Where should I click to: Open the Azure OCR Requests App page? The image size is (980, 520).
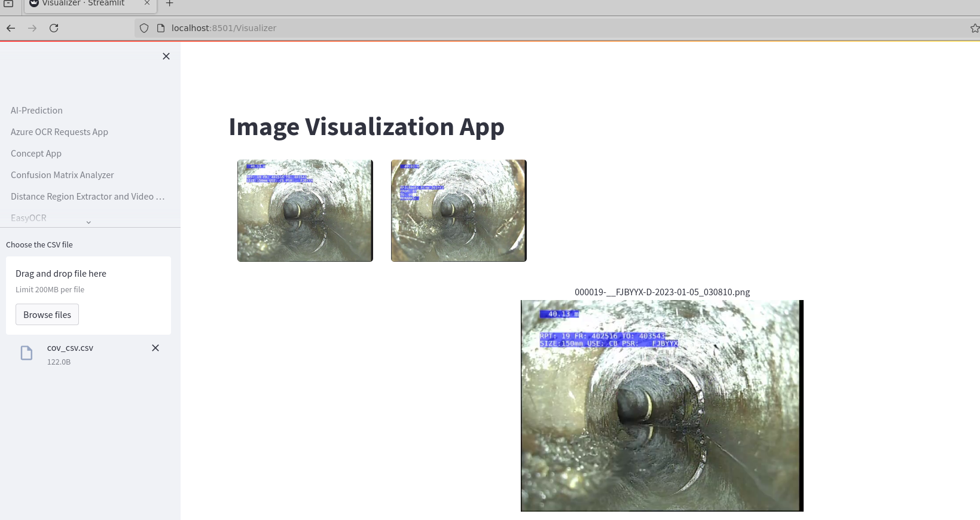(x=59, y=132)
